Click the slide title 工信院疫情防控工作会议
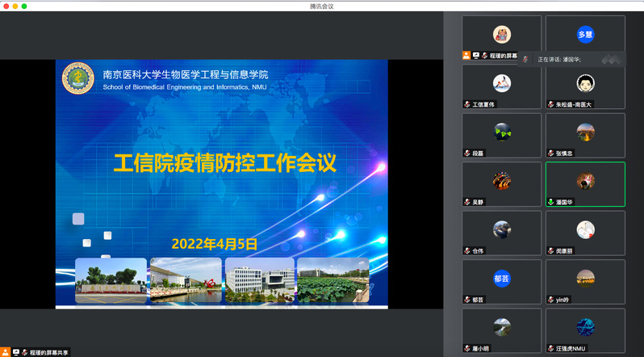 click(x=224, y=164)
